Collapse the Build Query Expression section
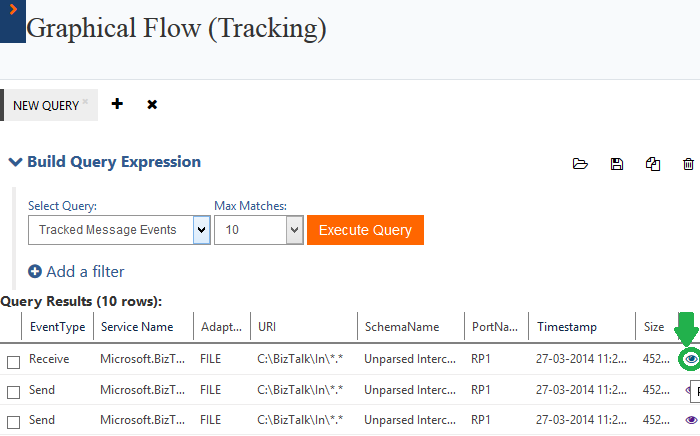Viewport: 700px width, 436px height. pos(15,162)
